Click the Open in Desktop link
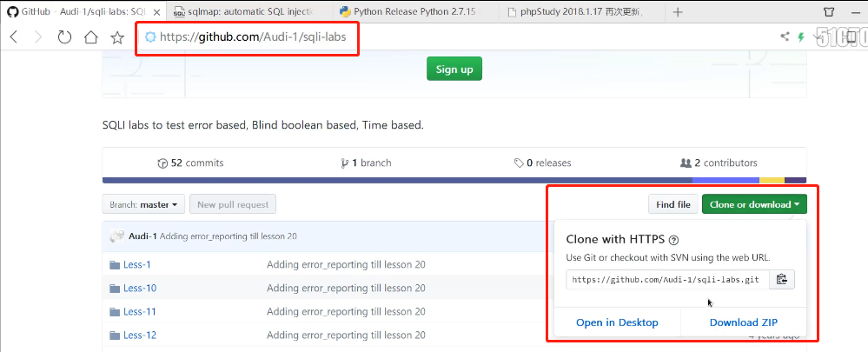The height and width of the screenshot is (352, 868). click(617, 322)
